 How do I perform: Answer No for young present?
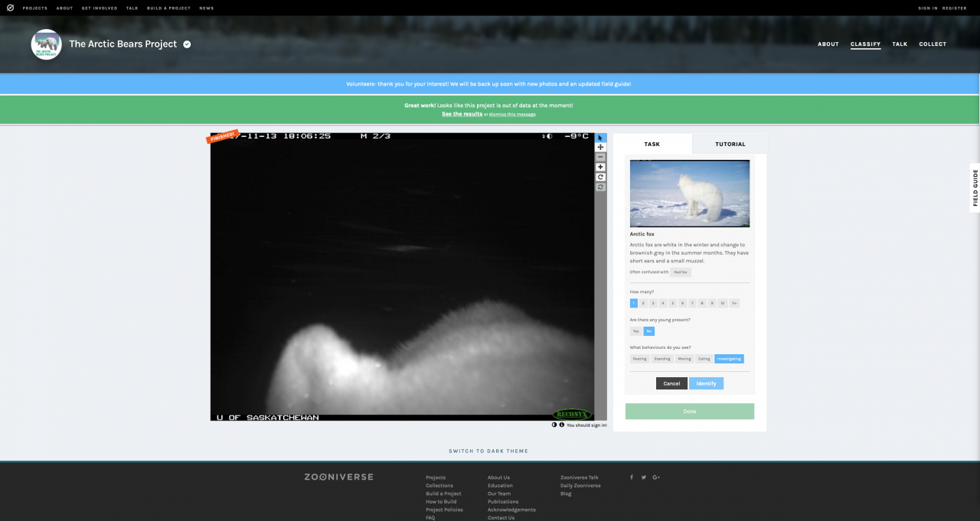tap(649, 331)
